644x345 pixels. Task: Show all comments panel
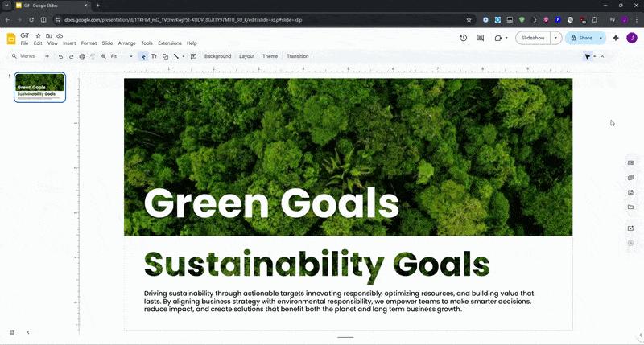[x=480, y=38]
